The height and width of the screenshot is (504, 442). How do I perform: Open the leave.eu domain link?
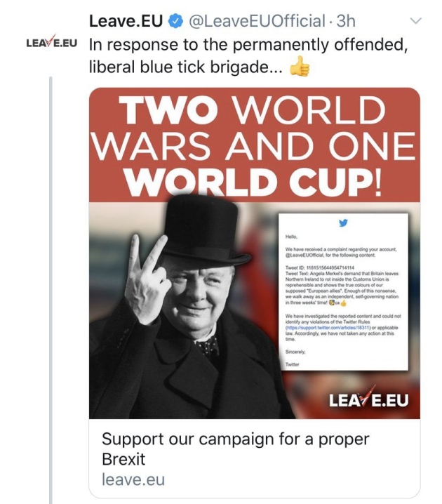tap(133, 480)
